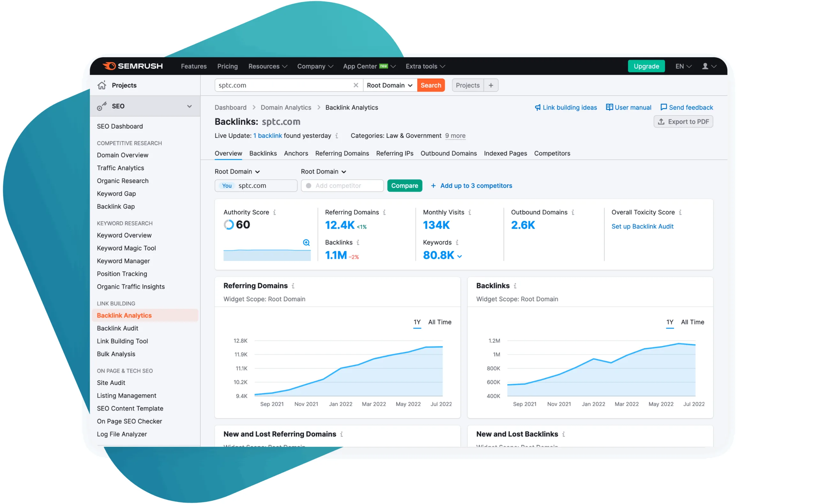This screenshot has width=817, height=504.
Task: Open the Company dropdown menu
Action: 315,66
